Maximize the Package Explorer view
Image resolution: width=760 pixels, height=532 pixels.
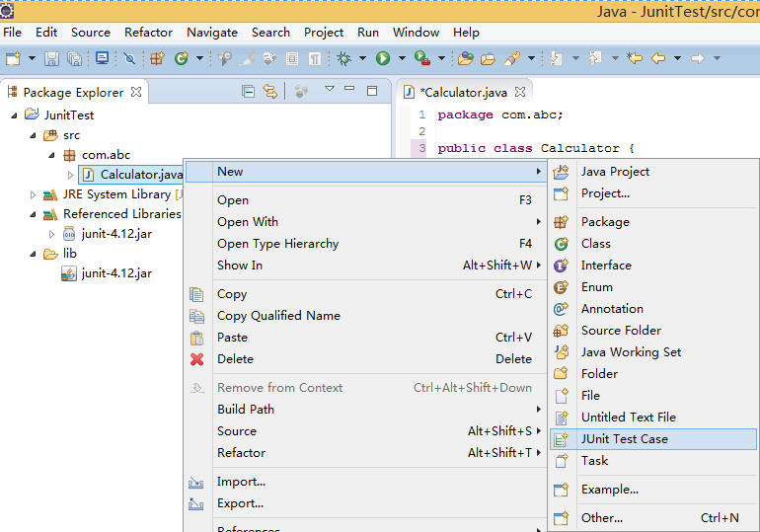372,91
